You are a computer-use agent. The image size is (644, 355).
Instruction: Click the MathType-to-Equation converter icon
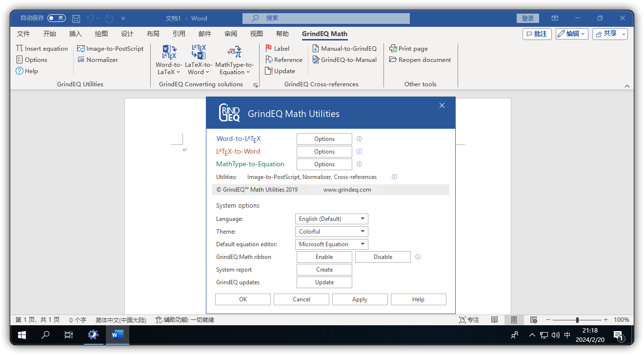point(234,59)
